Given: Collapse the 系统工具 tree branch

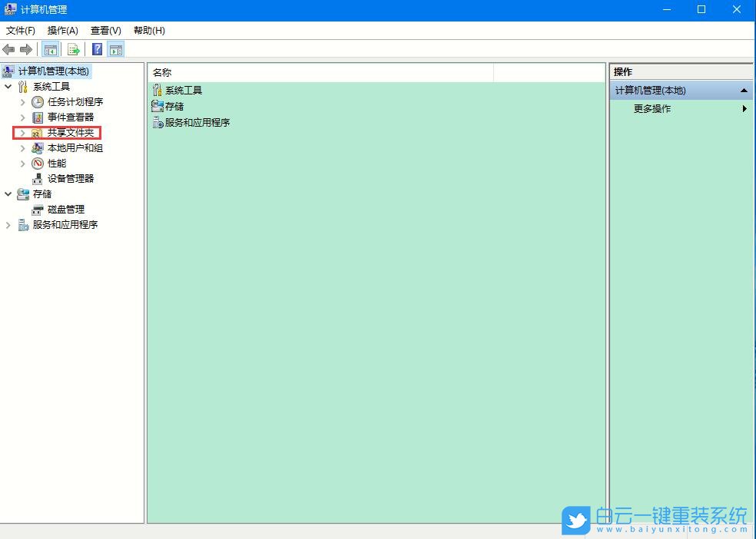Looking at the screenshot, I should pyautogui.click(x=8, y=86).
